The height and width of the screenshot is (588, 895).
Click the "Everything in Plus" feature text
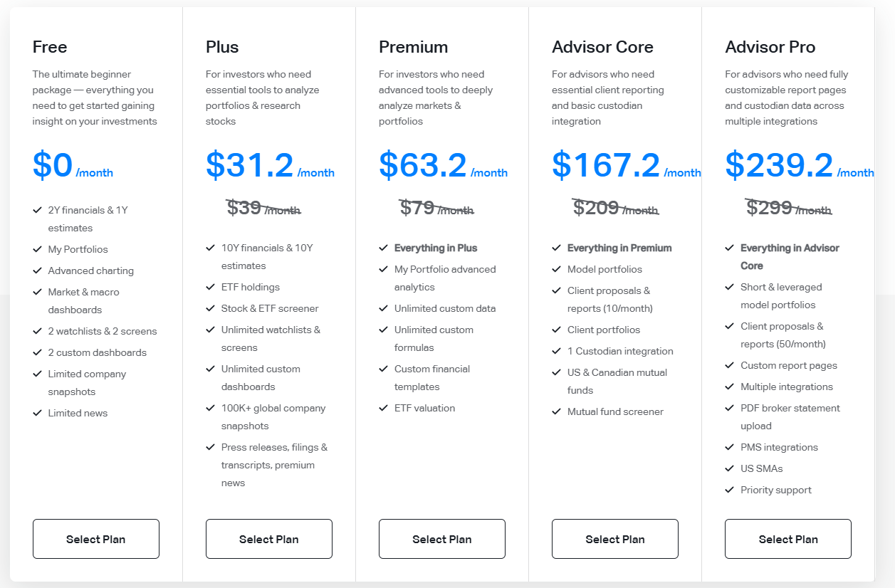click(x=436, y=248)
